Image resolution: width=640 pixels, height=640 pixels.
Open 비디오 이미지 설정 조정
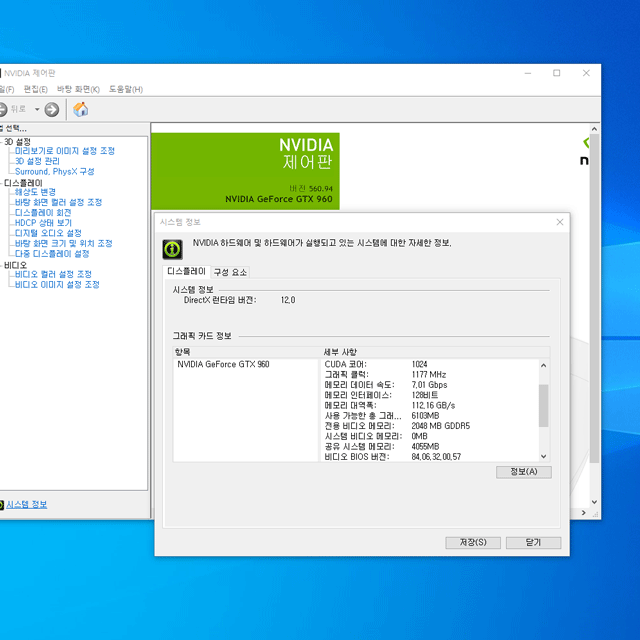(57, 284)
